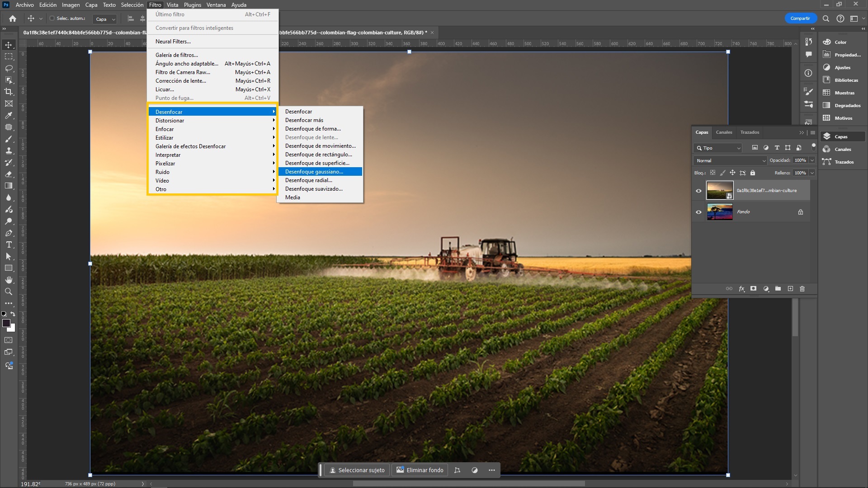The width and height of the screenshot is (868, 488).
Task: Select the Hand tool
Action: (x=9, y=280)
